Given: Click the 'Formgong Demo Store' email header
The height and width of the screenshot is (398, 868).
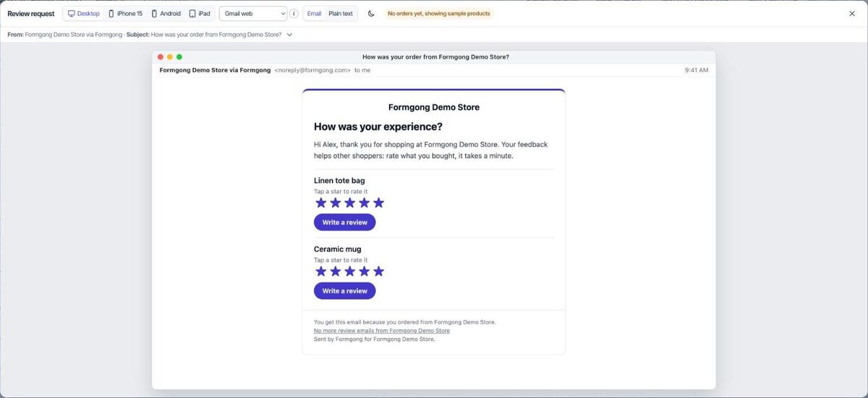Looking at the screenshot, I should (x=434, y=107).
